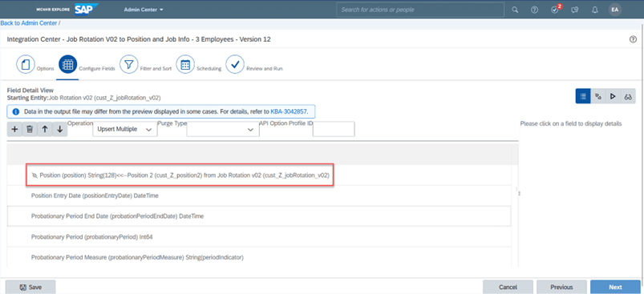Click the link icon on the Position row
Viewport: 644px width, 294px height.
click(34, 175)
